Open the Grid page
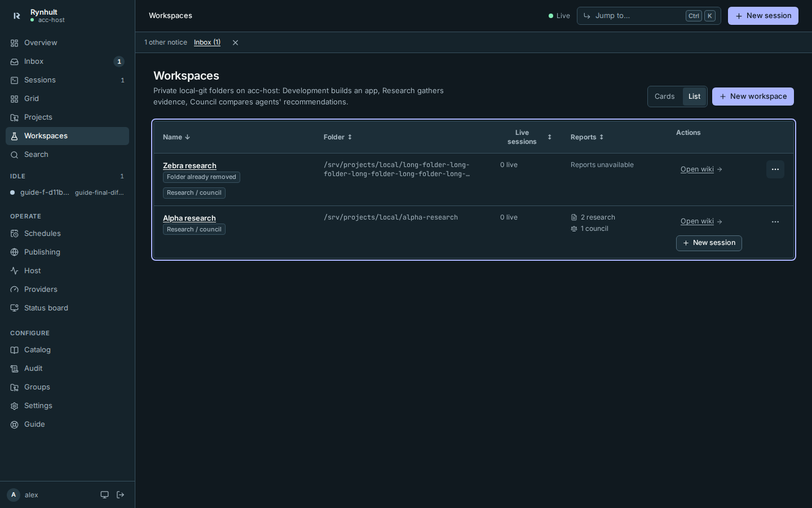812x508 pixels. coord(67,99)
